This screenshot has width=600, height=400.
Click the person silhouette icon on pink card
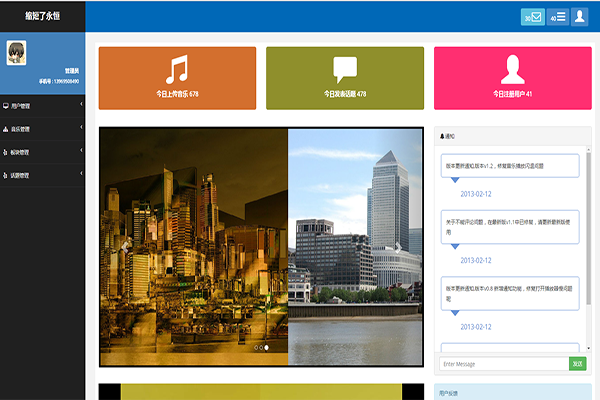pos(512,69)
